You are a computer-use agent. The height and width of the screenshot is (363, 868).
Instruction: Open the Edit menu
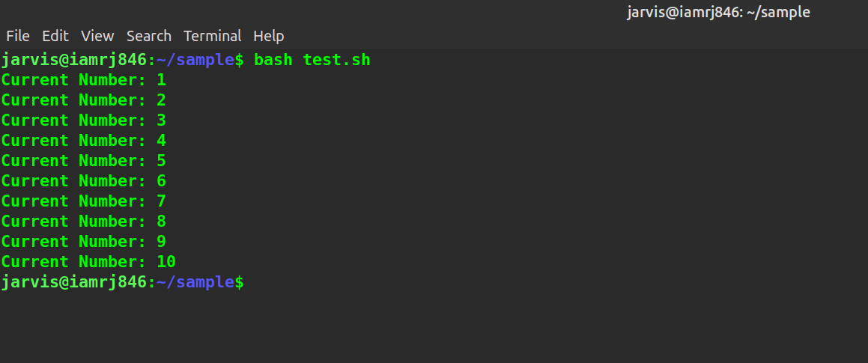[55, 36]
